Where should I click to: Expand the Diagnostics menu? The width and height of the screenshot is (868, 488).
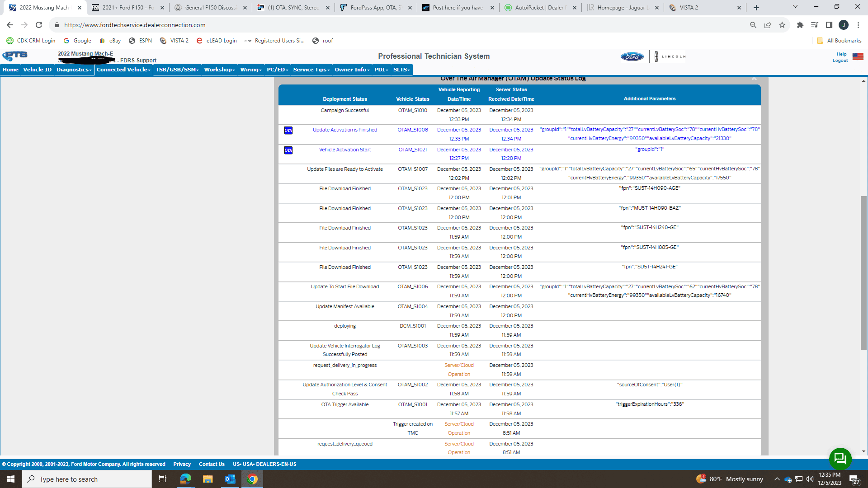(x=74, y=70)
